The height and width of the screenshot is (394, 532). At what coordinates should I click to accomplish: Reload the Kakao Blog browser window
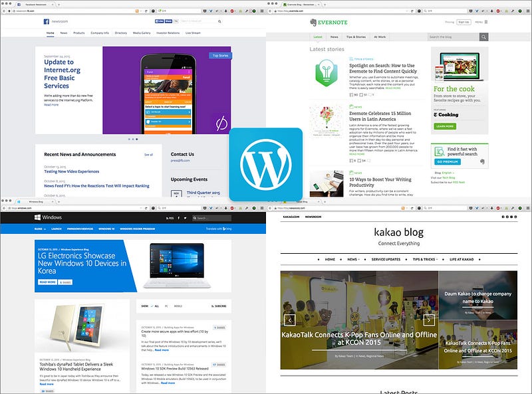pyautogui.click(x=412, y=208)
